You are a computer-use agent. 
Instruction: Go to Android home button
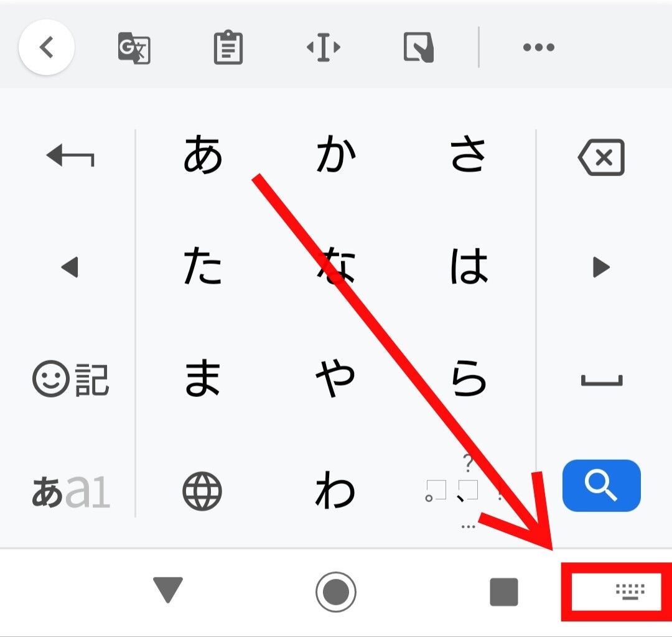pyautogui.click(x=335, y=592)
